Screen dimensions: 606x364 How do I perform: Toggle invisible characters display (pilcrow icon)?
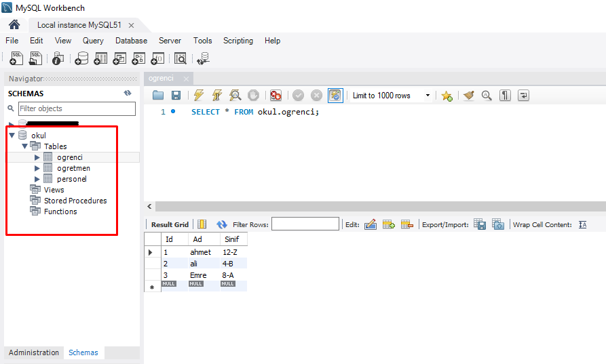(x=505, y=96)
